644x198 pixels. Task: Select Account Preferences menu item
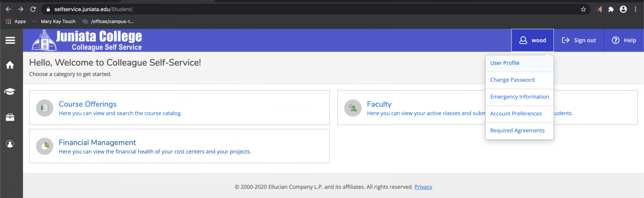(520, 114)
